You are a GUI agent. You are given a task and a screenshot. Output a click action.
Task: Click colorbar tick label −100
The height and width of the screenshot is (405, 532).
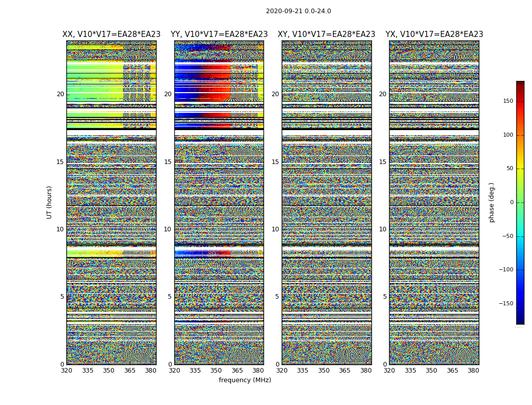(506, 269)
